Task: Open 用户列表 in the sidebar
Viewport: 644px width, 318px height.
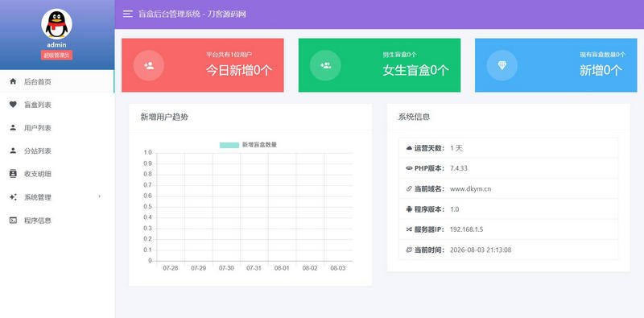Action: pos(57,128)
